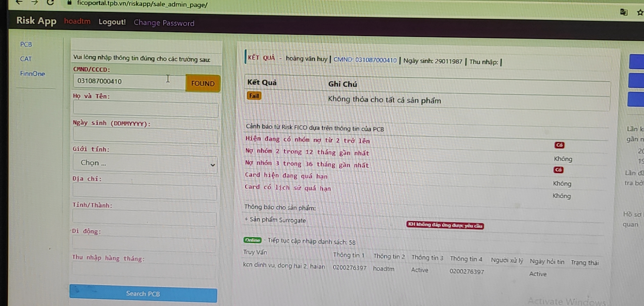Click 'Card có lịch sử quá hạn' row
Image resolution: width=644 pixels, height=306 pixels.
[x=288, y=188]
